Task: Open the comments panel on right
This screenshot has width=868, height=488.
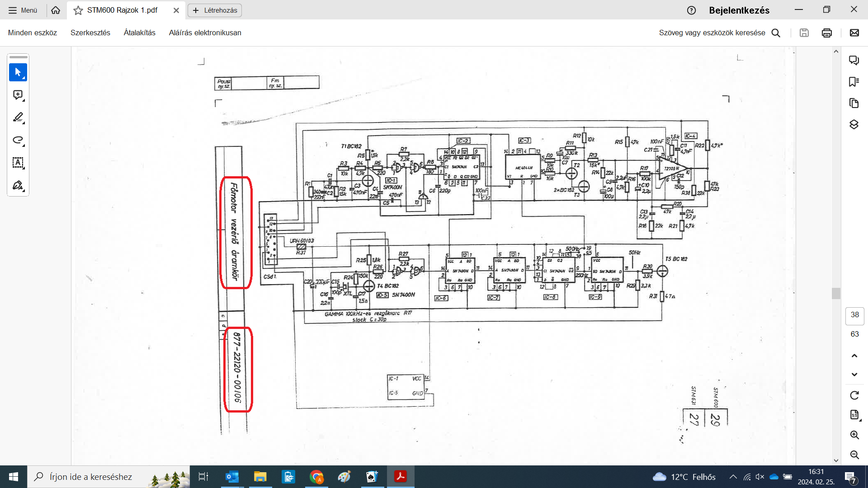Action: (854, 60)
